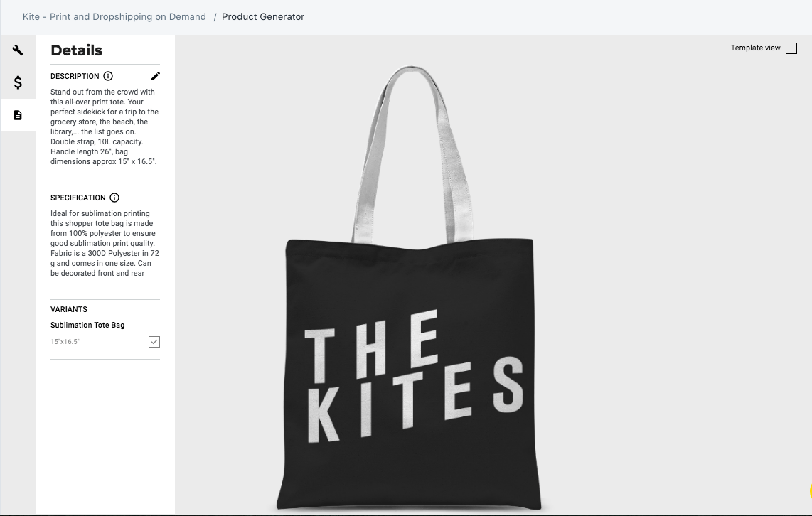Edit the description using the pencil icon
Image resolution: width=812 pixels, height=516 pixels.
[x=156, y=76]
